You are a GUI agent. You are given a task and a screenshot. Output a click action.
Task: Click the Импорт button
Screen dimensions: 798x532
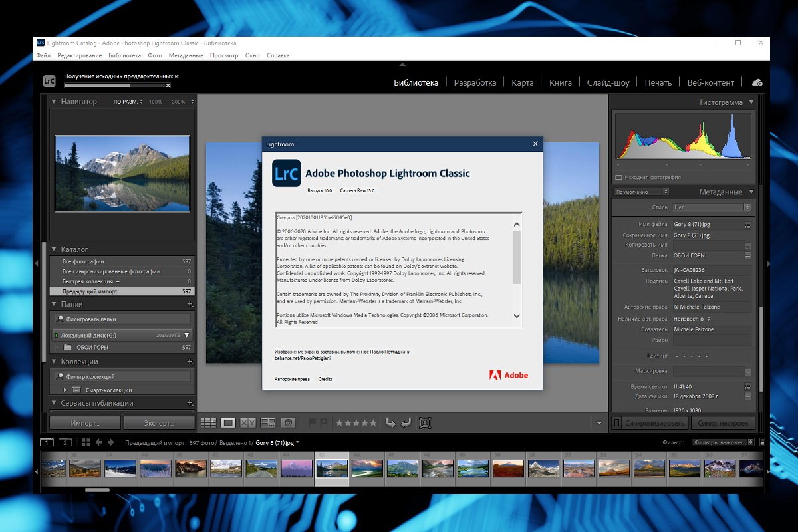pyautogui.click(x=85, y=423)
